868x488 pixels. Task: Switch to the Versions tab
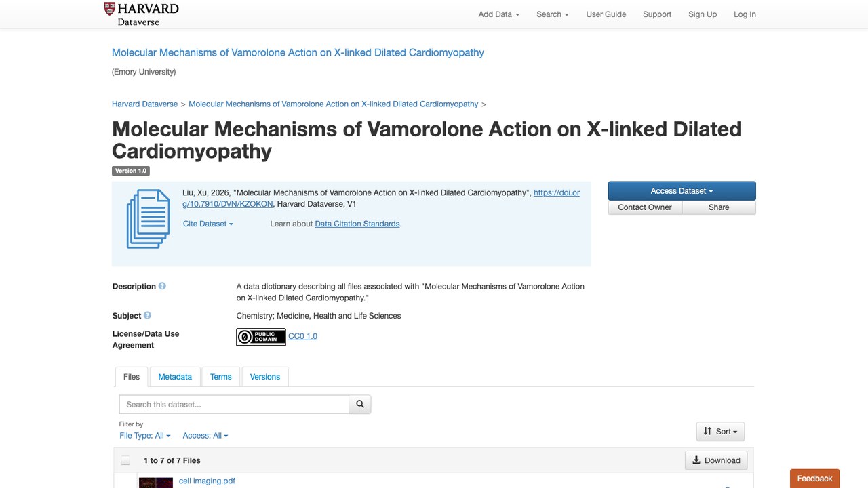pos(265,377)
